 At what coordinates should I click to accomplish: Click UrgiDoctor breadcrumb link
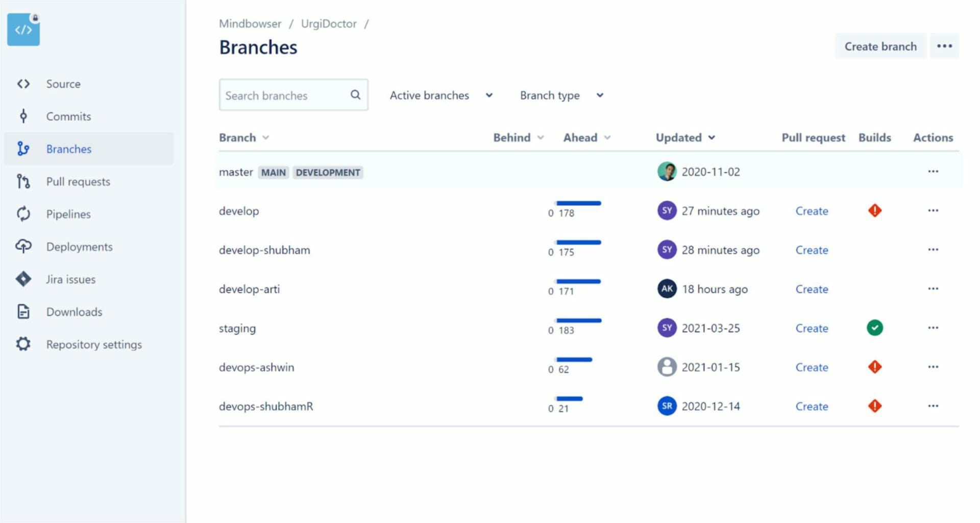[329, 23]
